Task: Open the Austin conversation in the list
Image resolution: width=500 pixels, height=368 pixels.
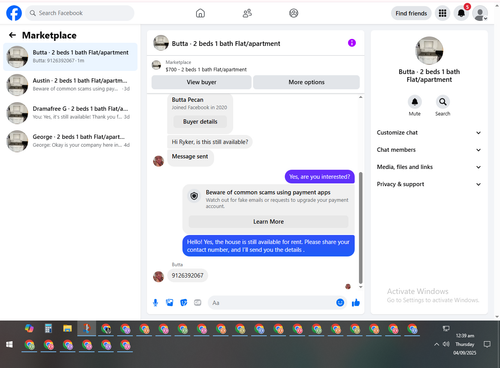Action: (x=70, y=85)
